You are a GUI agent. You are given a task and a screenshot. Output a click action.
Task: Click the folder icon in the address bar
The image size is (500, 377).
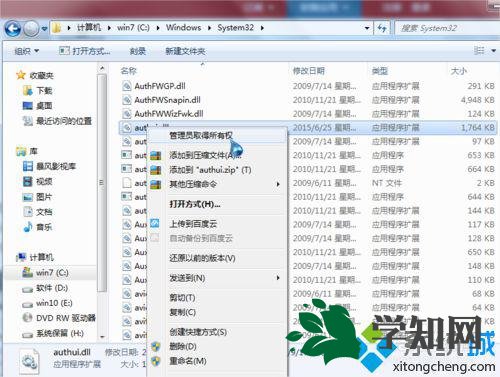point(57,28)
